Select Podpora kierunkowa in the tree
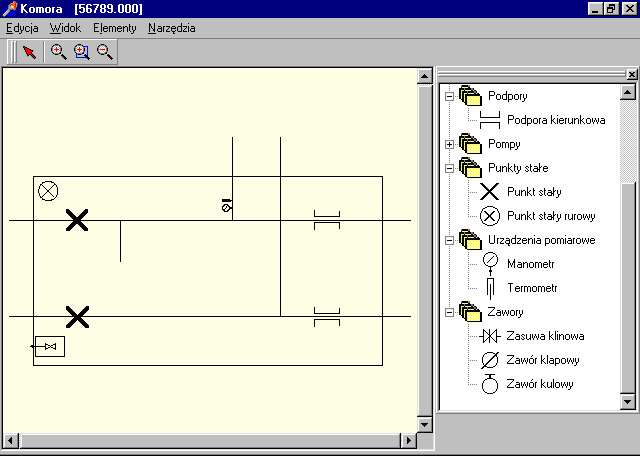The width and height of the screenshot is (640, 456). (x=555, y=120)
